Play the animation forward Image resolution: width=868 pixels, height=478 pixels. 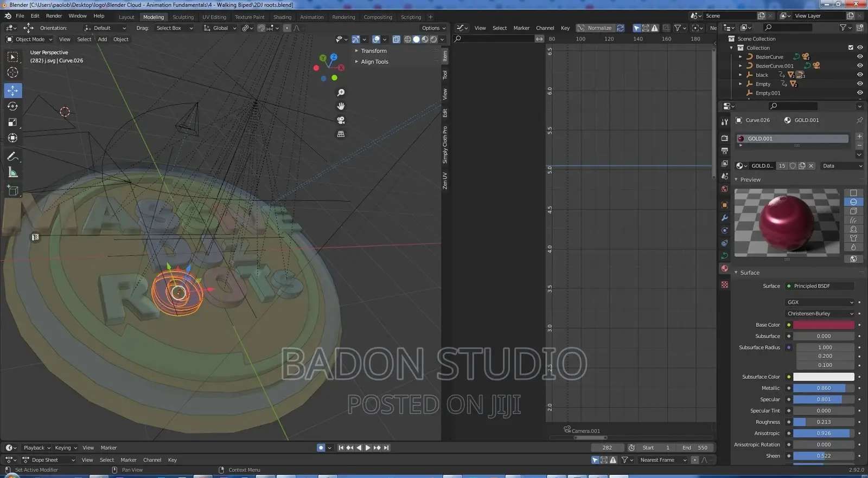tap(368, 448)
